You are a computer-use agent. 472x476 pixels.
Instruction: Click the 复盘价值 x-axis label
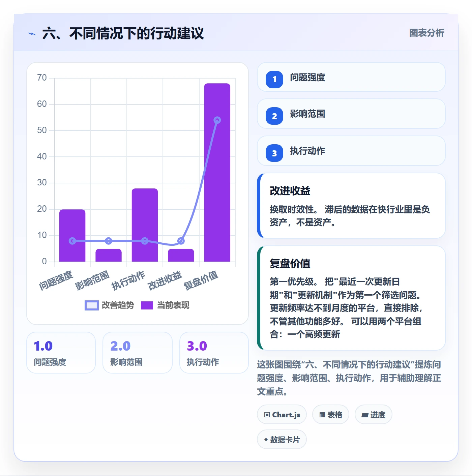[x=201, y=280]
